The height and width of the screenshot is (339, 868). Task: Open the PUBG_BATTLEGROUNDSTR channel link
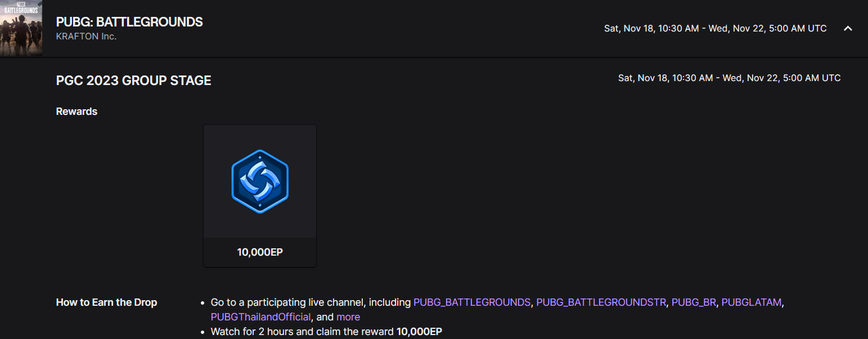coord(601,302)
